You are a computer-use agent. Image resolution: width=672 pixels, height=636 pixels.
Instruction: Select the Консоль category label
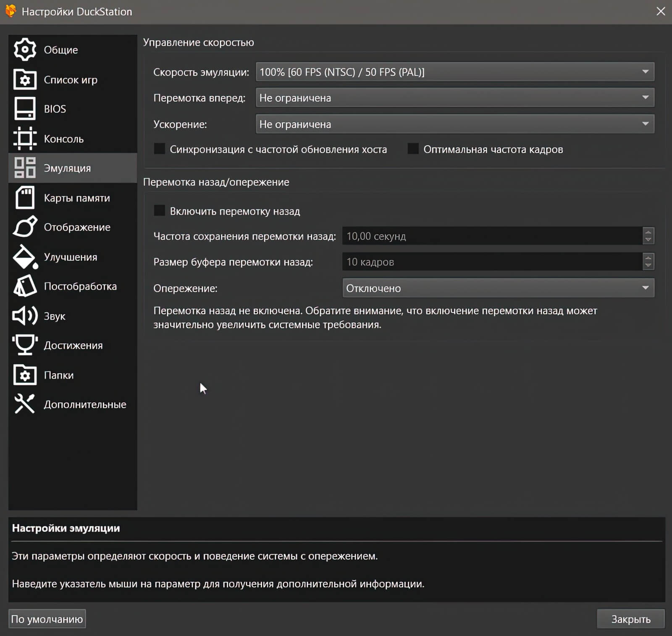point(64,139)
